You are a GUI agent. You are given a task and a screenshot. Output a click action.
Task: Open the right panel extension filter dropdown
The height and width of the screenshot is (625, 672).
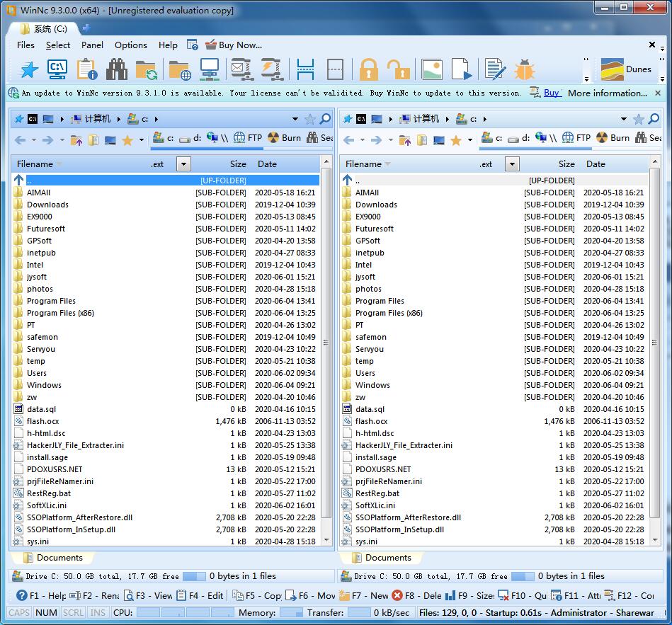pos(512,164)
